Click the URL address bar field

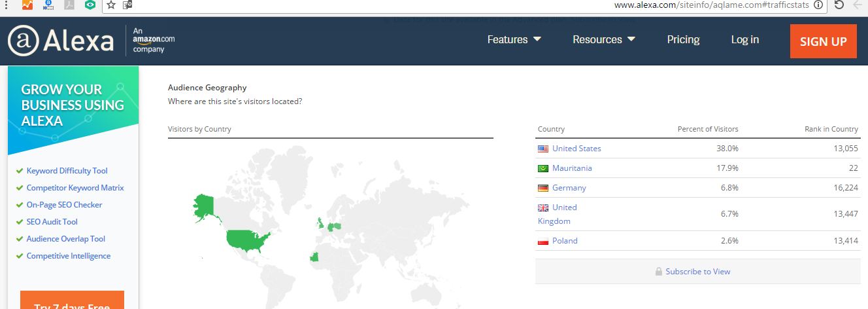tap(474, 5)
